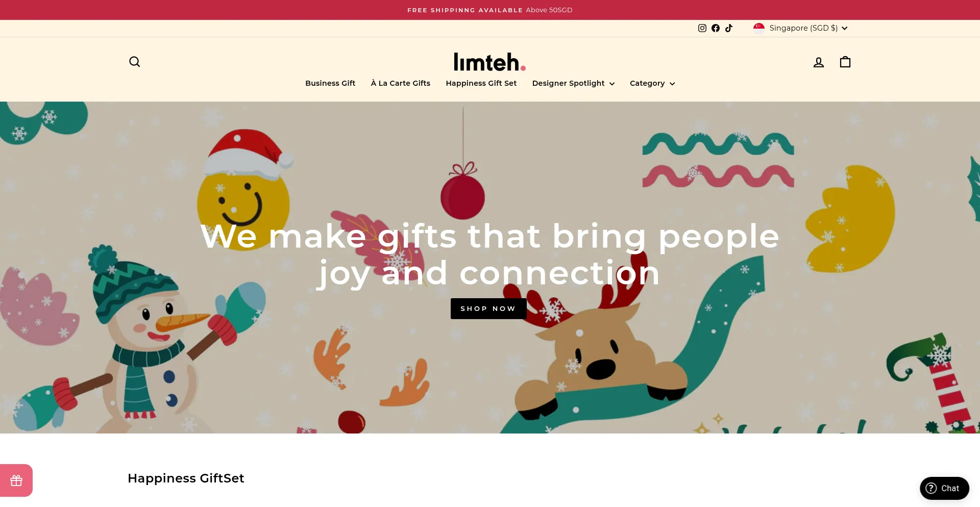Open the Business Gift menu item

pos(330,83)
